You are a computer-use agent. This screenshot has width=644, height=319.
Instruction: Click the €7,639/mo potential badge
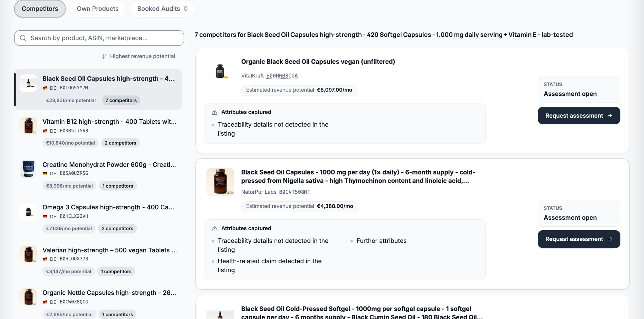click(x=69, y=229)
